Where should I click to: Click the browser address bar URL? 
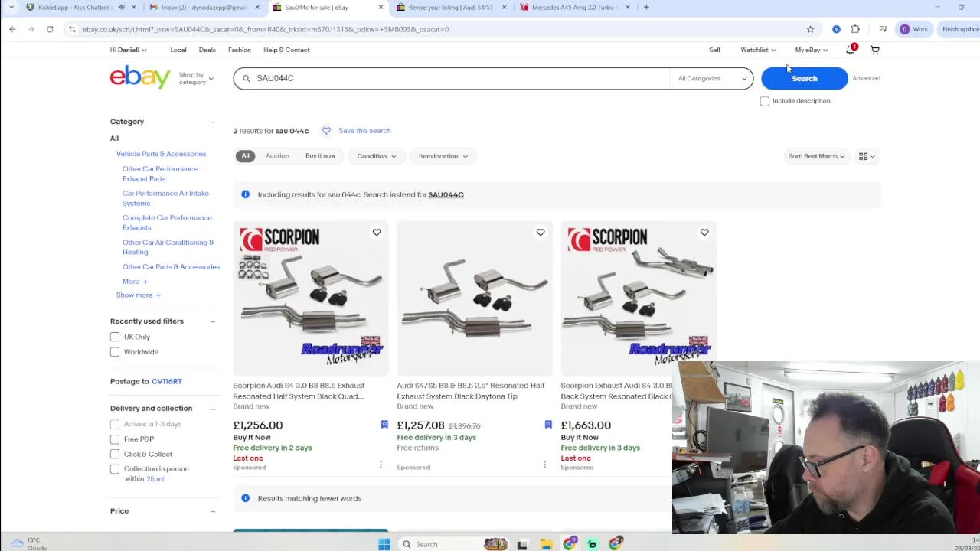[265, 29]
